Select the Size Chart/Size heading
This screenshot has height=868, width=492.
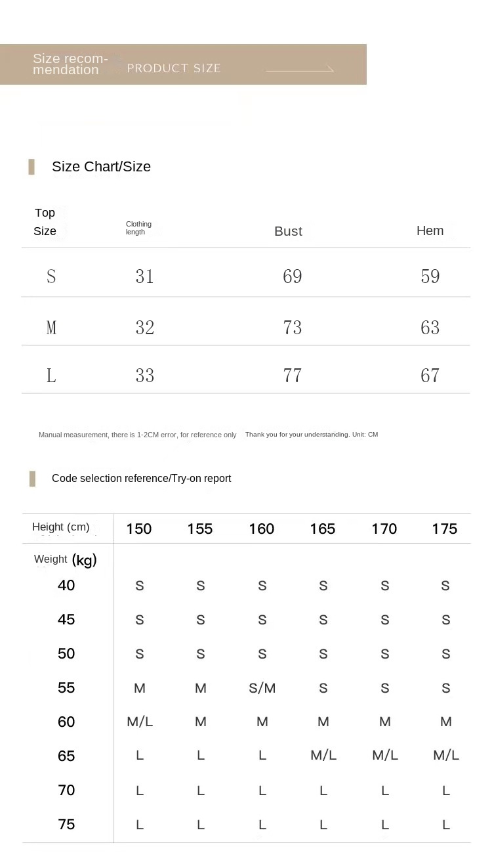(x=101, y=167)
